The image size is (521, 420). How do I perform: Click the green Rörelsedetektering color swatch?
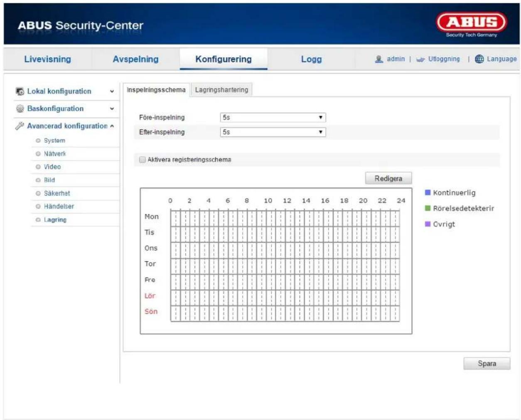pos(428,208)
